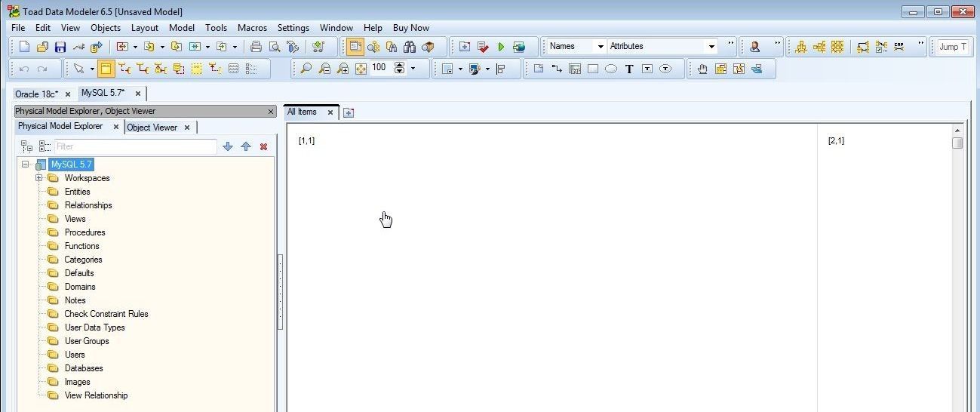Open the Attributes display dropdown
Screen dimensions: 980x412
711,47
